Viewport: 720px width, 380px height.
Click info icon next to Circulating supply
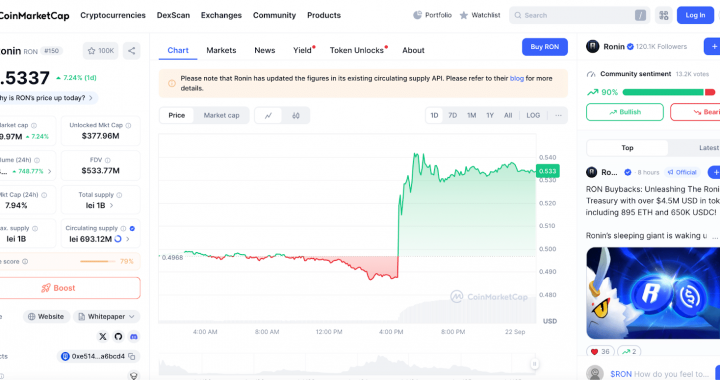123,228
